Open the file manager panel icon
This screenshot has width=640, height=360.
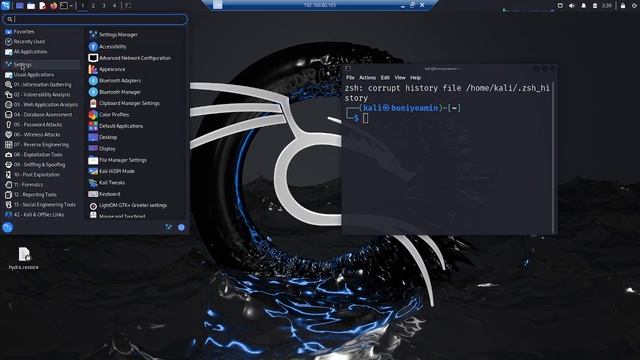pyautogui.click(x=31, y=6)
